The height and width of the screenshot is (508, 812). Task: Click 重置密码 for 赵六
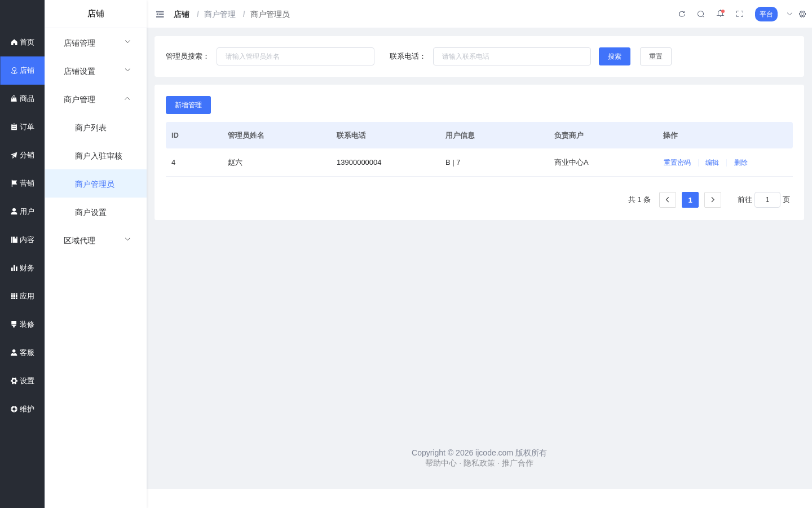(677, 163)
